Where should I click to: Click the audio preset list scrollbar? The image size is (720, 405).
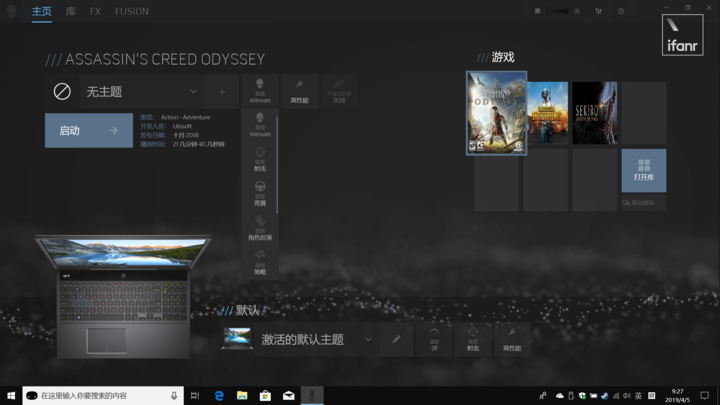point(277,165)
